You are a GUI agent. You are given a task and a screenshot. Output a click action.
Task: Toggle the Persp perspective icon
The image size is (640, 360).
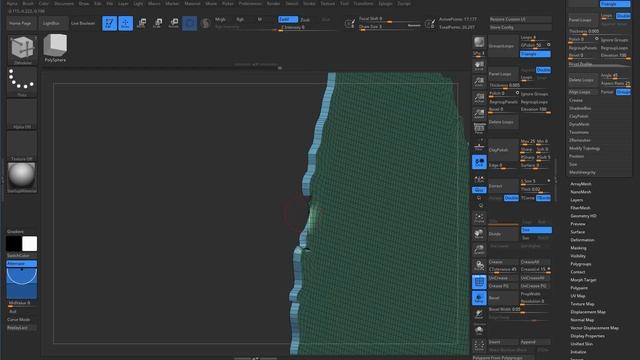point(479,129)
